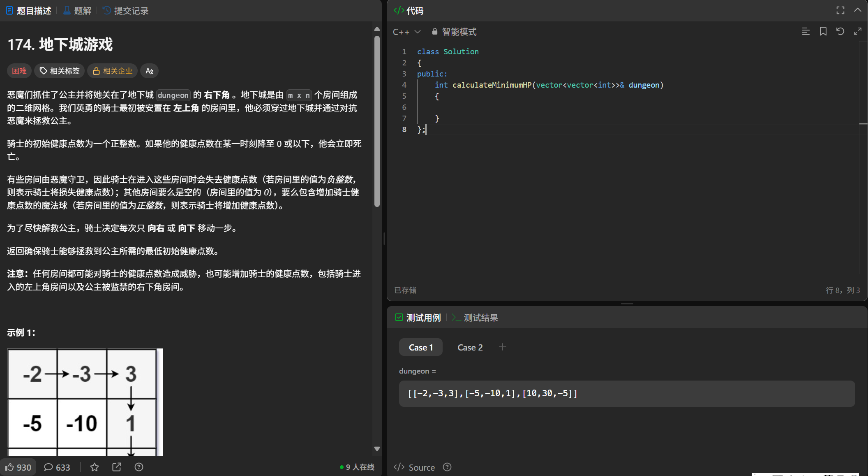The height and width of the screenshot is (476, 868).
Task: Click the share icon in the bottom bar
Action: coord(117,467)
